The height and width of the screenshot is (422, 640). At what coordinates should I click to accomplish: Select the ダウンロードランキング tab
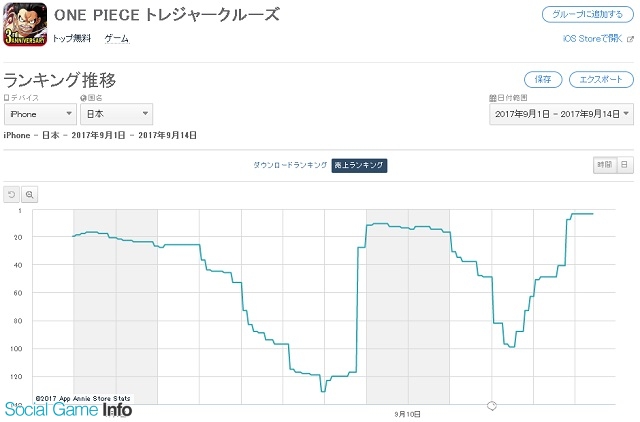[x=290, y=165]
